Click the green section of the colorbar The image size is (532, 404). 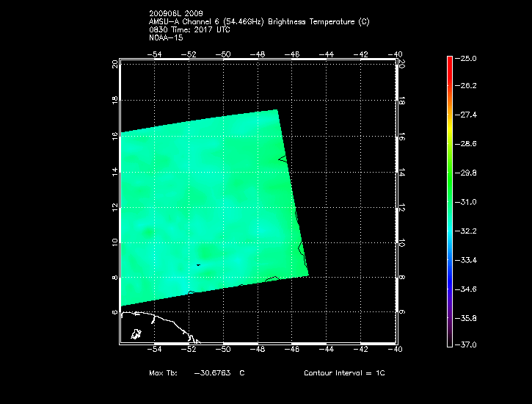coord(449,176)
